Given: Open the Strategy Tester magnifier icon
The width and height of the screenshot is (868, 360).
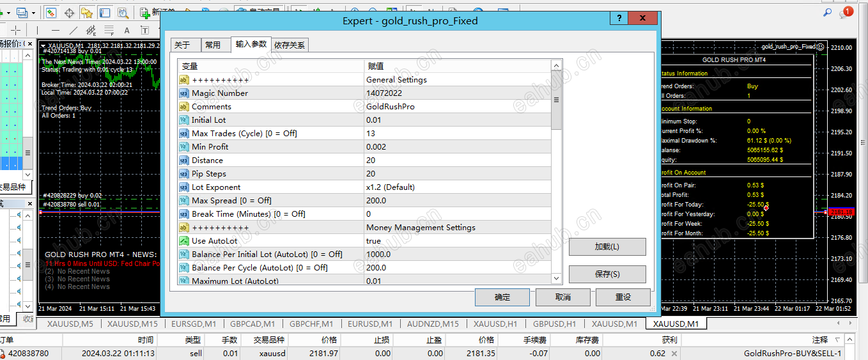Looking at the screenshot, I should point(123,13).
